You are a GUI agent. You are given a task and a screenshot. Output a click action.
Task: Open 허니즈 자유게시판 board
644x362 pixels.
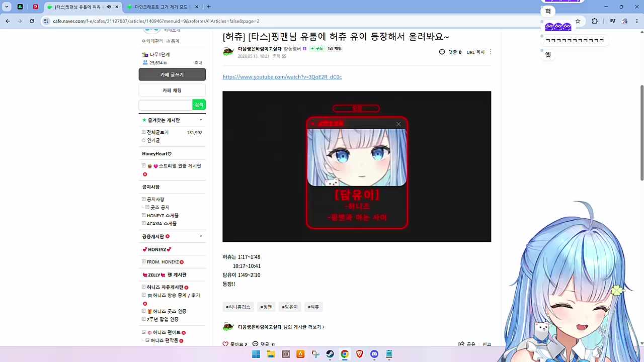pos(166,288)
